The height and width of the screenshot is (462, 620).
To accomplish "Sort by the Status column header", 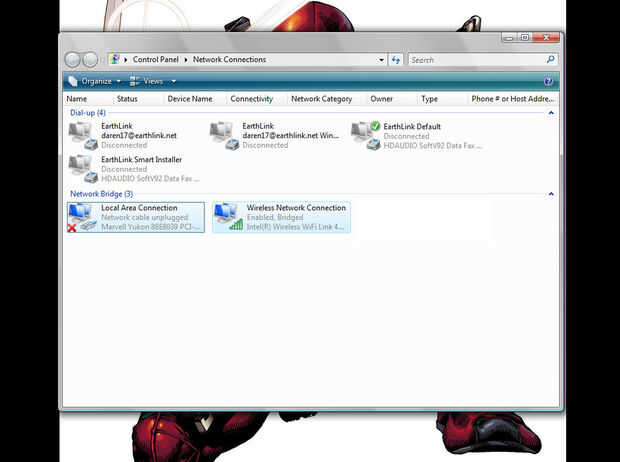I will [127, 99].
